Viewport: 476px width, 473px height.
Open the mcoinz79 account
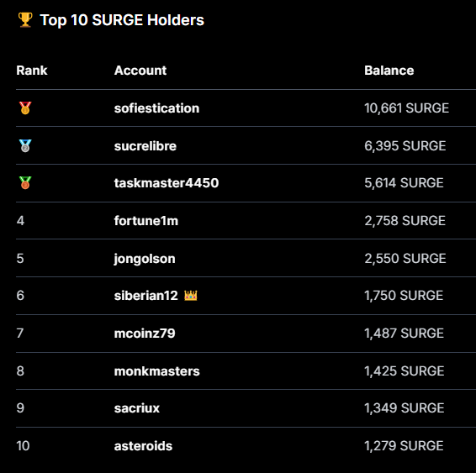[x=145, y=334]
